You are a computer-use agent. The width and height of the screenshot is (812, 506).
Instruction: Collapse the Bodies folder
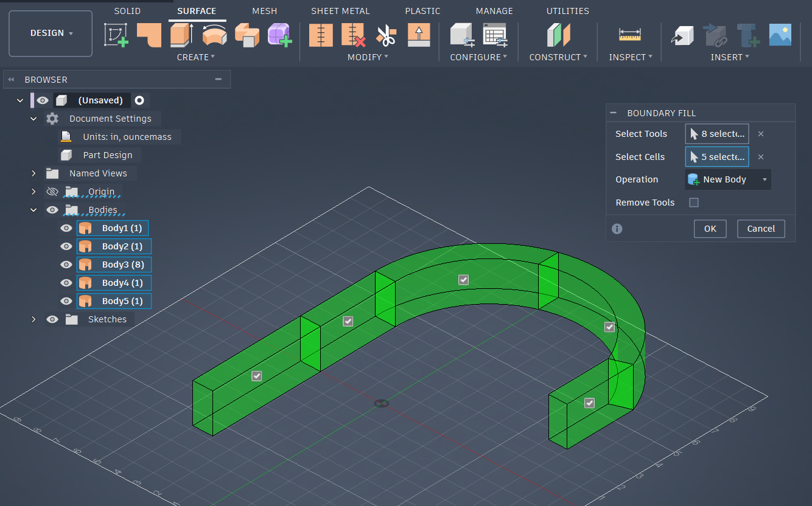point(34,210)
